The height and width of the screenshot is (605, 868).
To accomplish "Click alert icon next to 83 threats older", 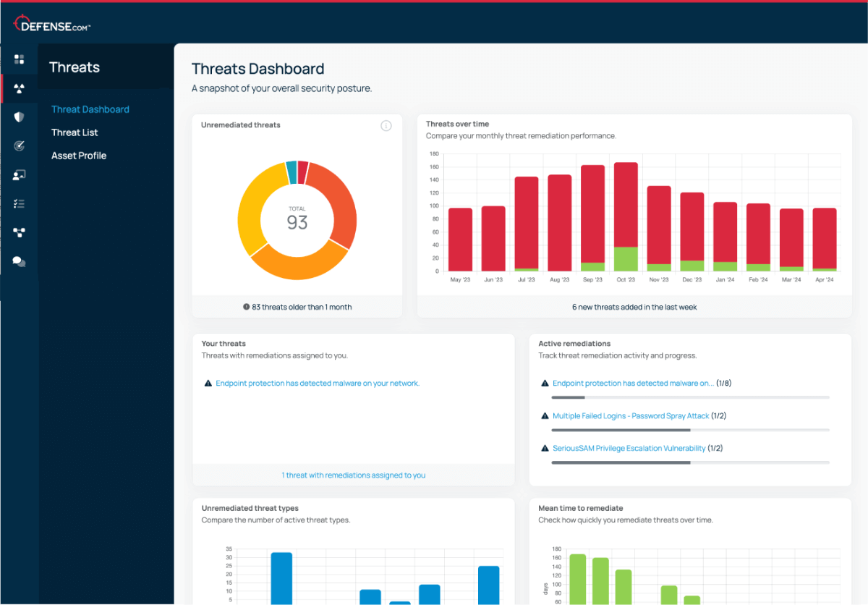I will (x=246, y=307).
